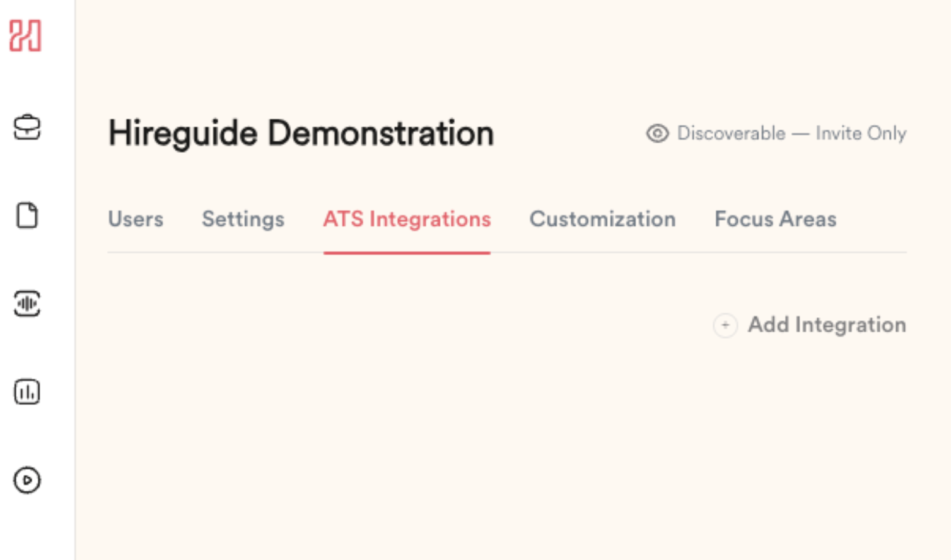The height and width of the screenshot is (560, 951).
Task: Click the Add Integration button
Action: [x=827, y=325]
